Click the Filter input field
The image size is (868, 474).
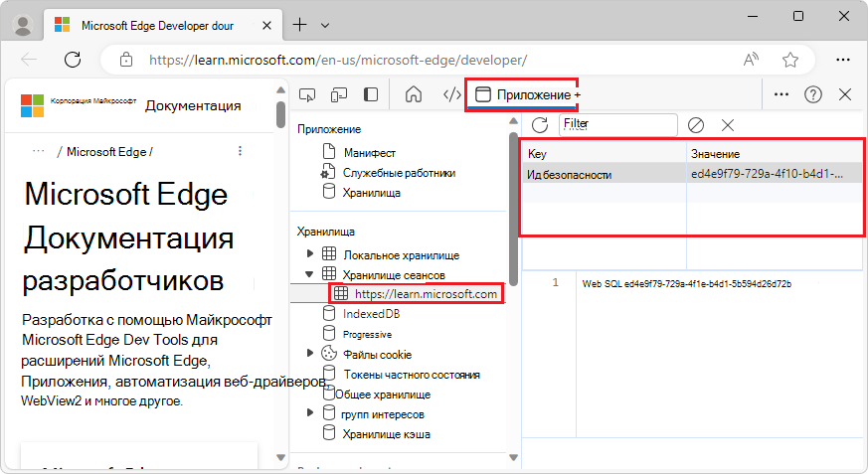click(x=617, y=124)
